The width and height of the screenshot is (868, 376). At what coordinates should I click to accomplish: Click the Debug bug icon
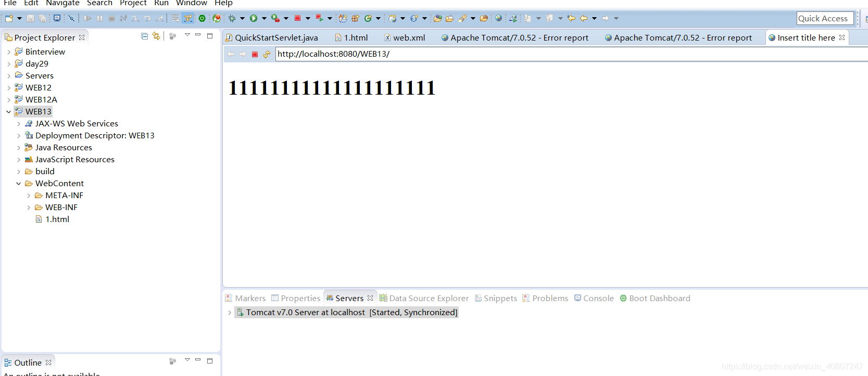click(232, 18)
